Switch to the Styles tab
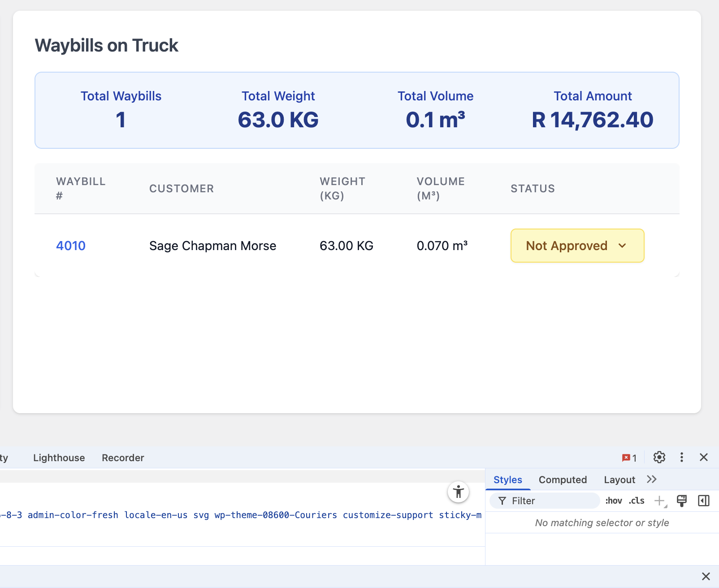 pyautogui.click(x=508, y=480)
